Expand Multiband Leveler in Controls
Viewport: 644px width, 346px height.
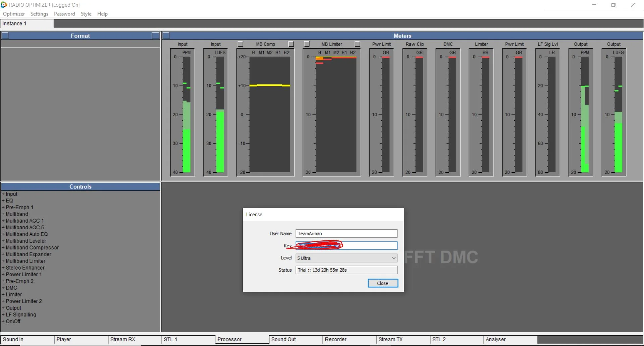point(24,241)
